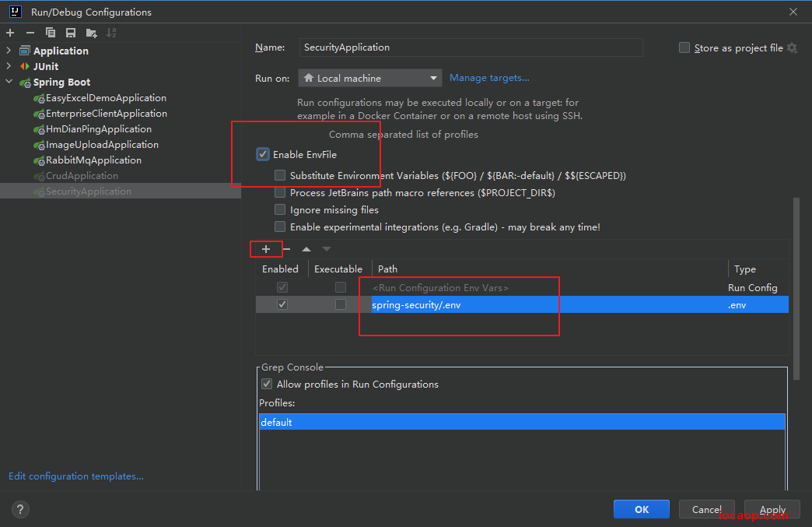
Task: Move the EnvFile entry down
Action: [x=326, y=249]
